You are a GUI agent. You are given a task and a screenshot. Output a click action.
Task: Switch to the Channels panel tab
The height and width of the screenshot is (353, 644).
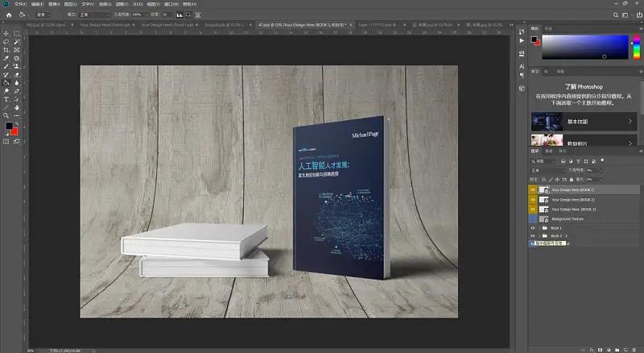549,151
